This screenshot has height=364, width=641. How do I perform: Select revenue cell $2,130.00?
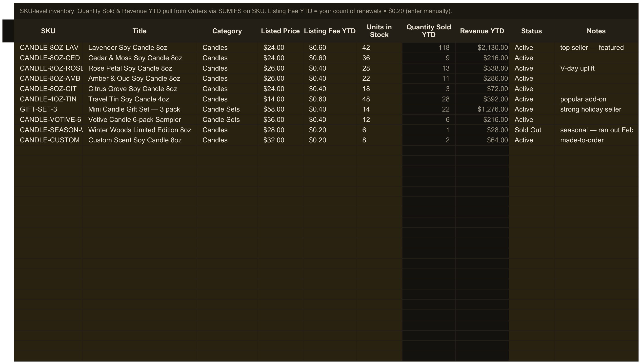pyautogui.click(x=482, y=47)
